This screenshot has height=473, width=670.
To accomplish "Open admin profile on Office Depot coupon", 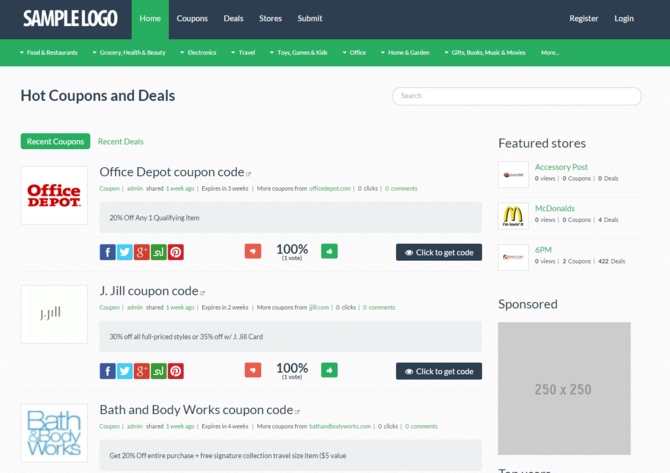I will coord(135,188).
